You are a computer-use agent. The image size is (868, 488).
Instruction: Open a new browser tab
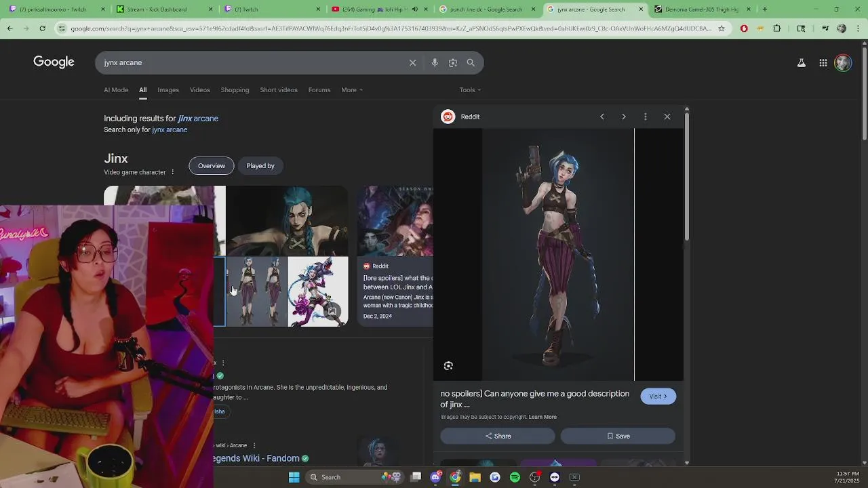pyautogui.click(x=765, y=9)
